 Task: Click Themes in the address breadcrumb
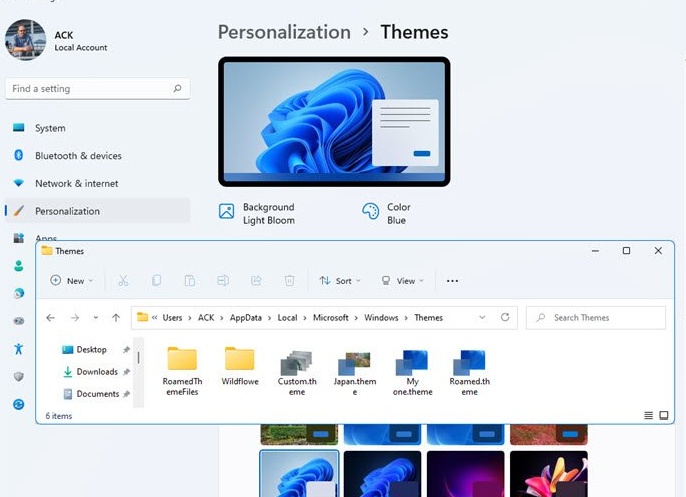click(428, 318)
